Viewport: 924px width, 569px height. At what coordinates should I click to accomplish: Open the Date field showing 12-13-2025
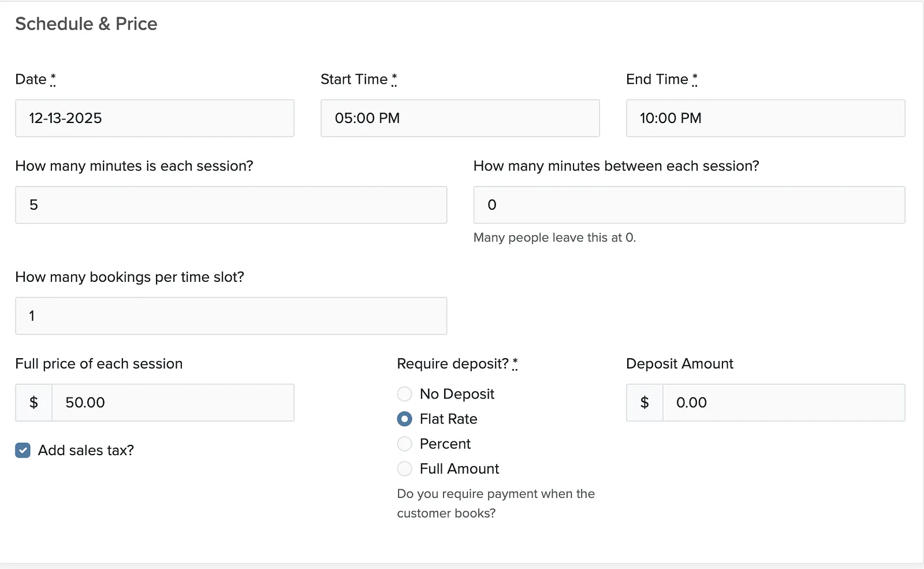pos(155,118)
